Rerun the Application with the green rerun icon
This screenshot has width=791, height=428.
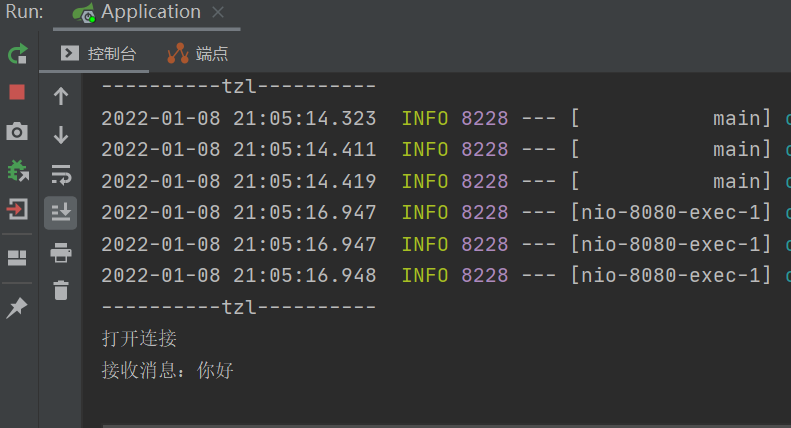pyautogui.click(x=18, y=54)
